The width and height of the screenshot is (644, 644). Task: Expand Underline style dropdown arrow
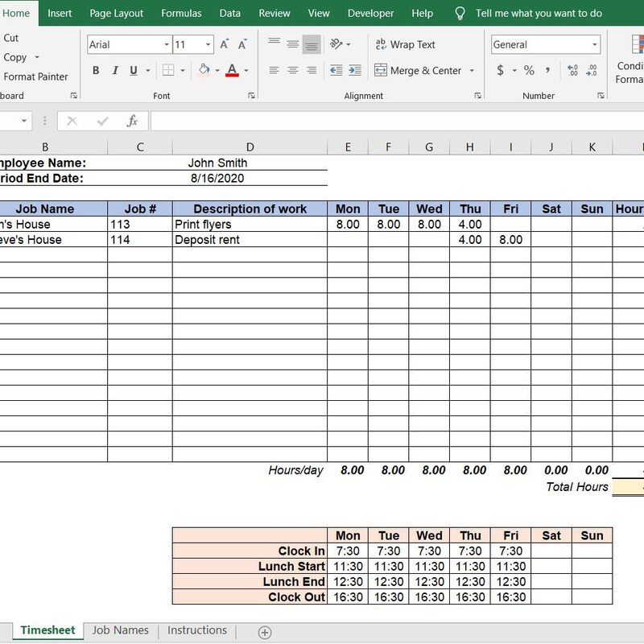[x=148, y=71]
